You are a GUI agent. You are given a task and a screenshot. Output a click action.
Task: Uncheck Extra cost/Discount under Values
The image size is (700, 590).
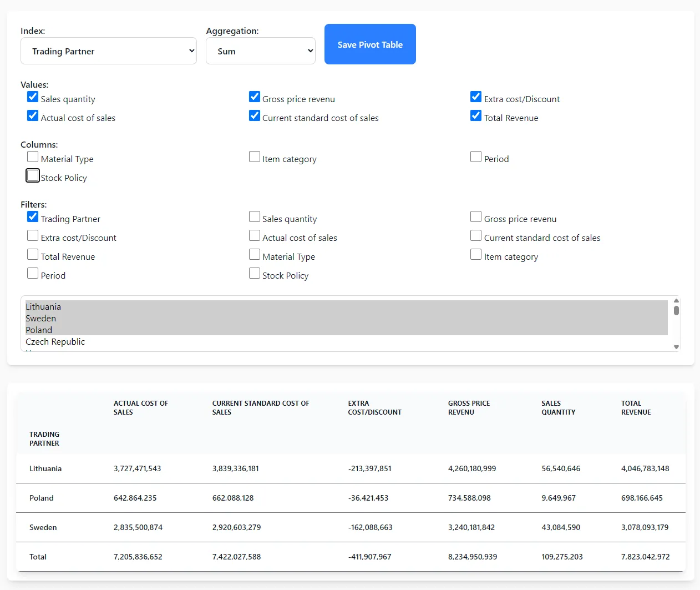pyautogui.click(x=476, y=97)
